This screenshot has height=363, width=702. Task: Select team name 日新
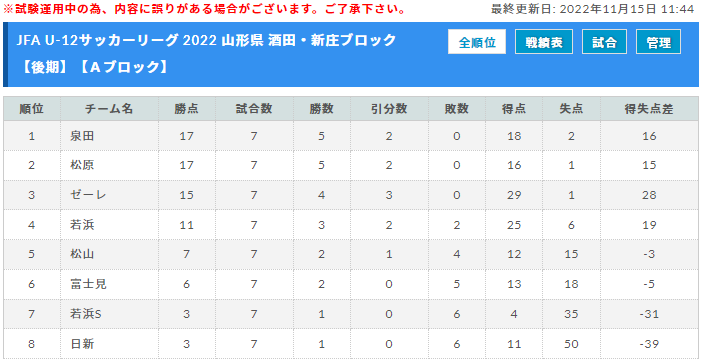point(82,344)
